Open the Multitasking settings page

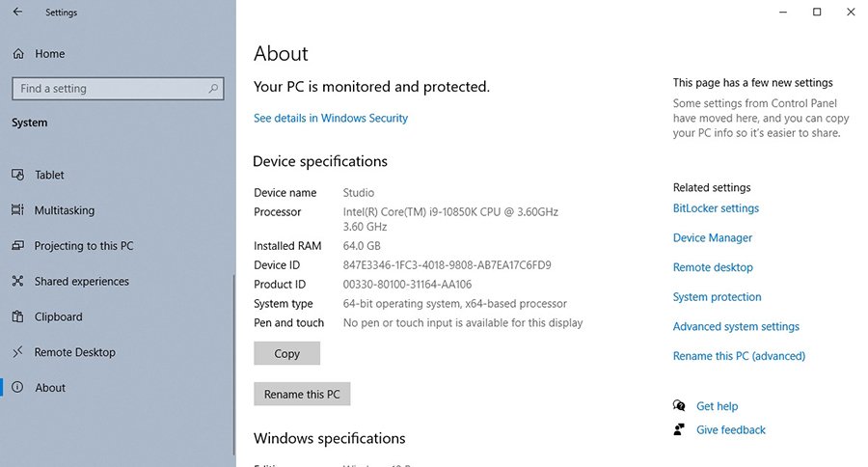click(x=64, y=210)
